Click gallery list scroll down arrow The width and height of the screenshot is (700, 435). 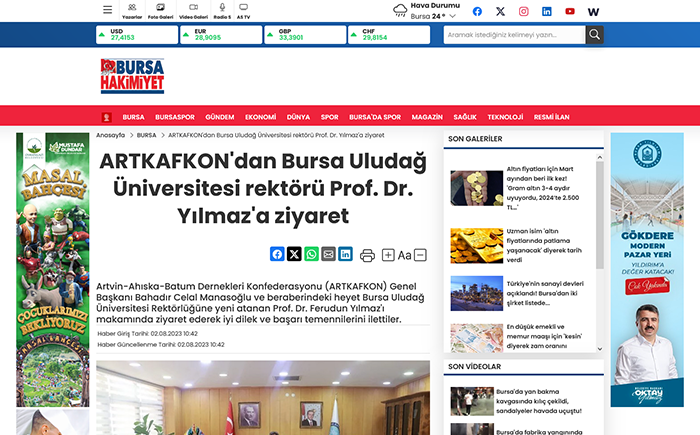click(x=600, y=349)
